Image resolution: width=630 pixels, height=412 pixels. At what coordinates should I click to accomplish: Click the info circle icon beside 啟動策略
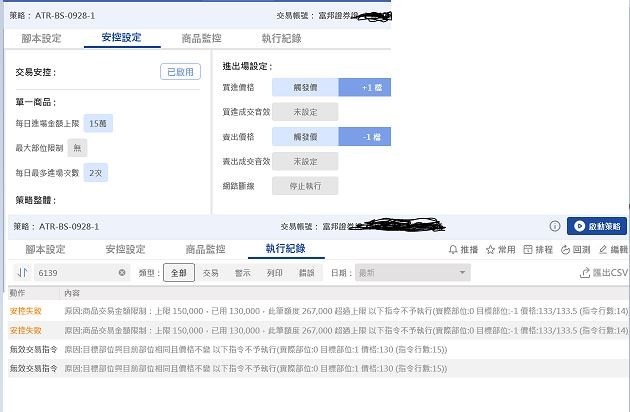pyautogui.click(x=554, y=226)
